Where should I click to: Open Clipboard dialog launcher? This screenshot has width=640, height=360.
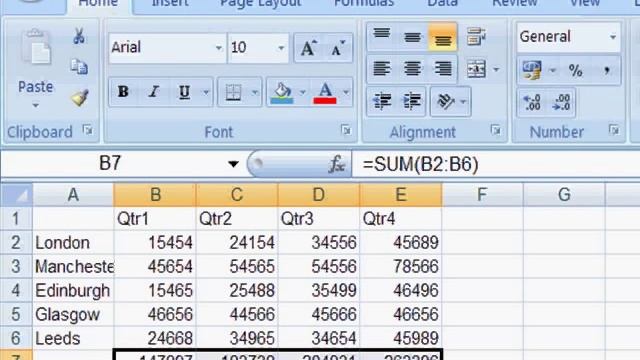[87, 130]
